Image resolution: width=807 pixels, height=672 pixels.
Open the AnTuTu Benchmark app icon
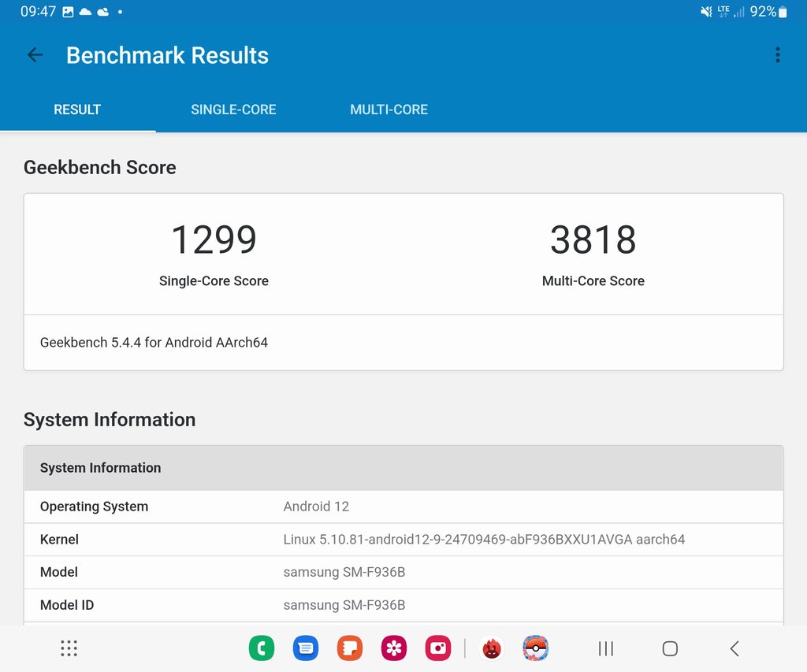point(492,648)
